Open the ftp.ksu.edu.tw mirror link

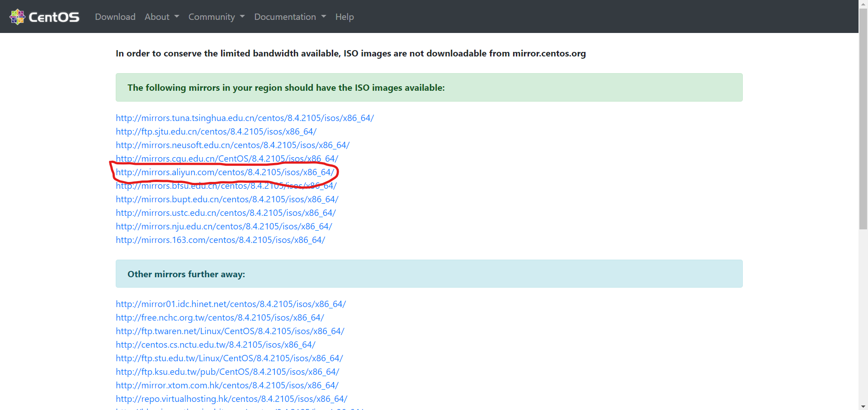click(227, 372)
